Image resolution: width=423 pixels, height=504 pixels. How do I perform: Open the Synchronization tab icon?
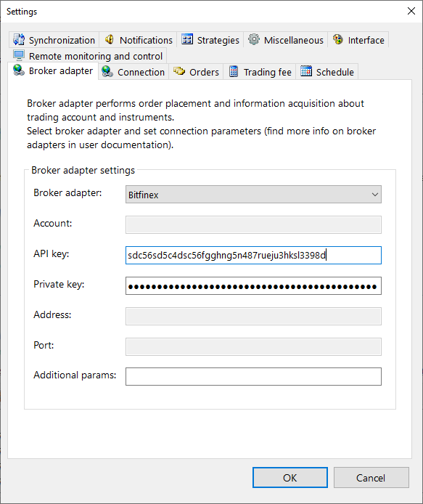(19, 39)
